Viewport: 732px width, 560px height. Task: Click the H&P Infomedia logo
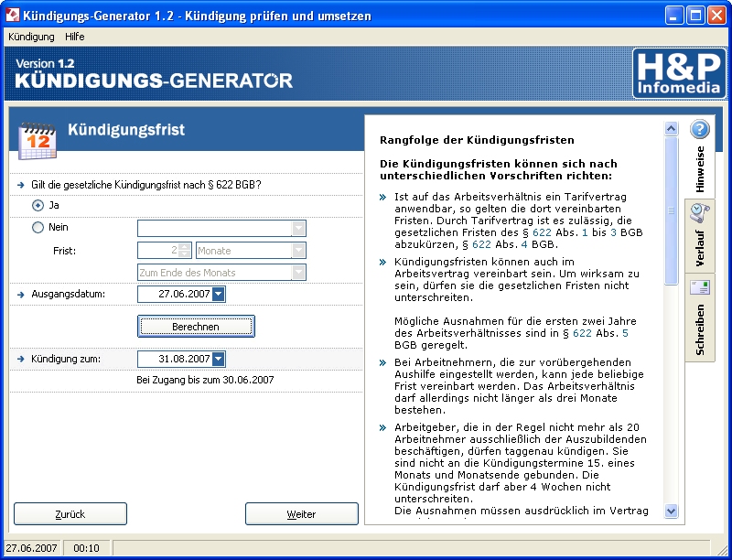tap(679, 73)
